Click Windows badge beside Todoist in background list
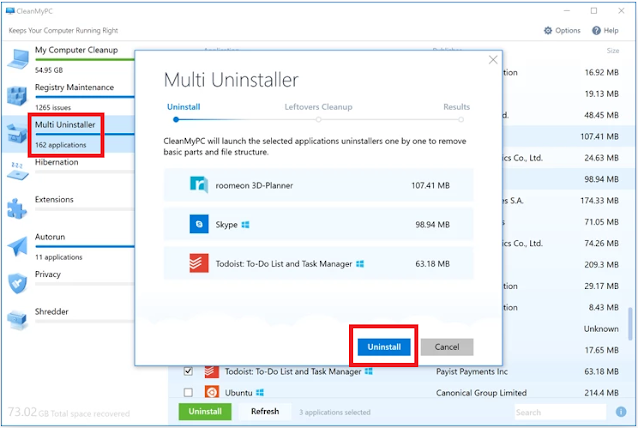This screenshot has height=428, width=638. pos(369,371)
